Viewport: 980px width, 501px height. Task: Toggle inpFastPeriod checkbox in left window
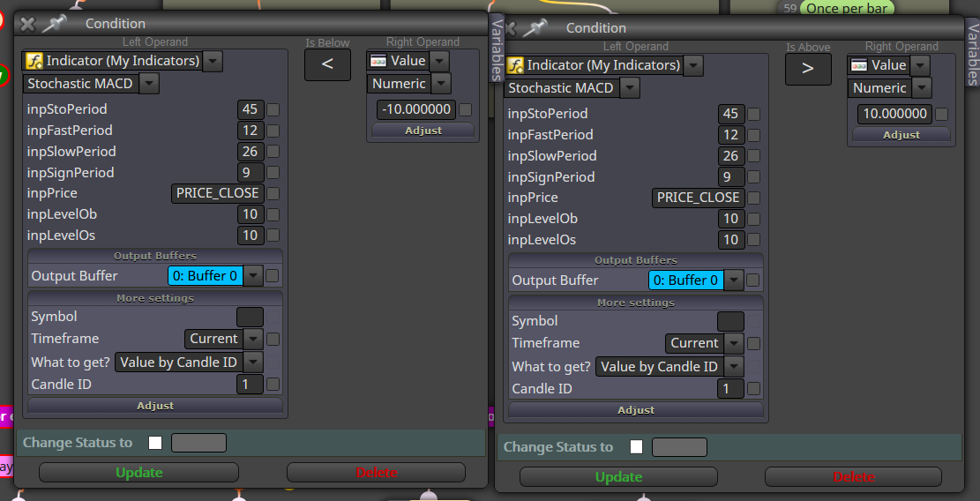tap(273, 131)
